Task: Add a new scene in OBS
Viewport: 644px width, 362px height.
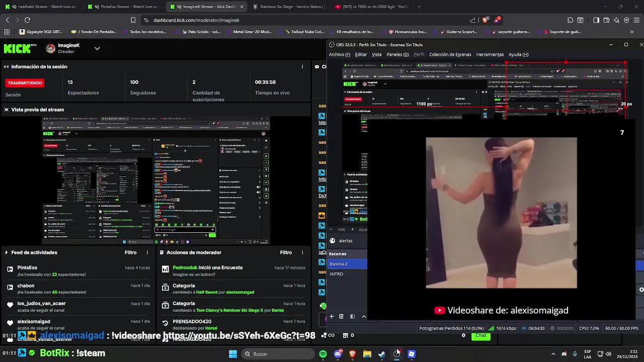Action: [x=332, y=316]
